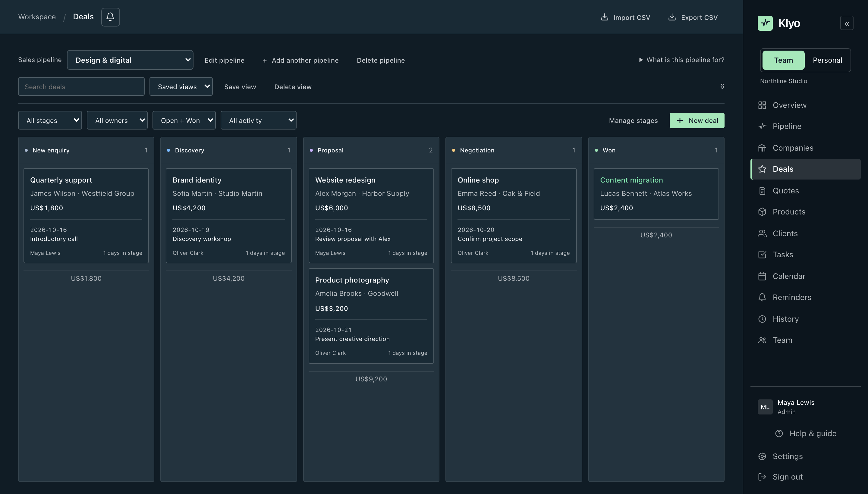Open the Website redesign deal card

[x=371, y=215]
